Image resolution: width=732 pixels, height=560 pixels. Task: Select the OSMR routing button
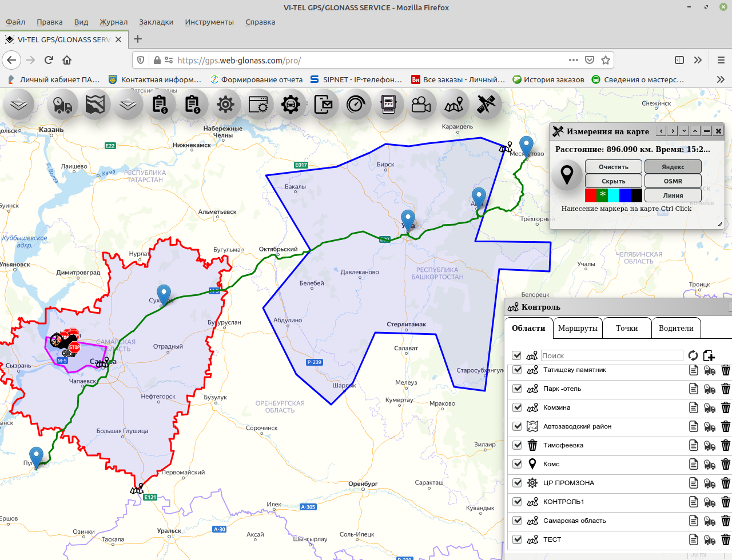[673, 181]
